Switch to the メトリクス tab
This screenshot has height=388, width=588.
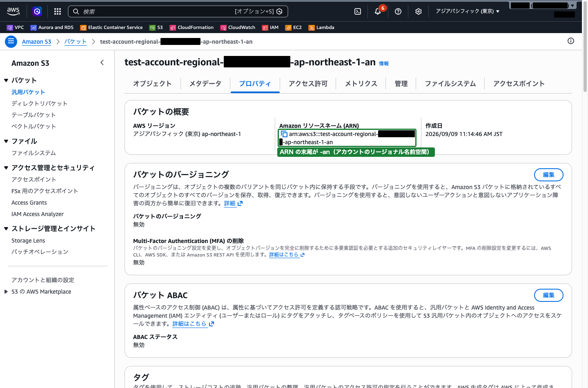point(361,84)
